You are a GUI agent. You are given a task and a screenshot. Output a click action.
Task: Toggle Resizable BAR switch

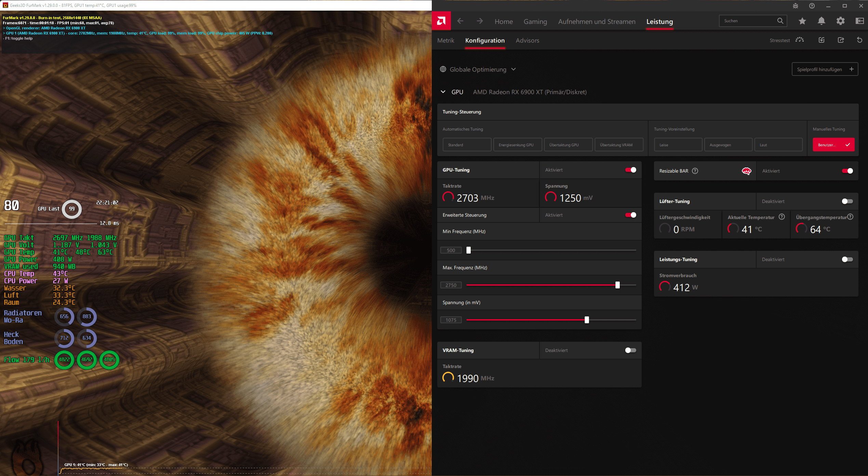[847, 171]
